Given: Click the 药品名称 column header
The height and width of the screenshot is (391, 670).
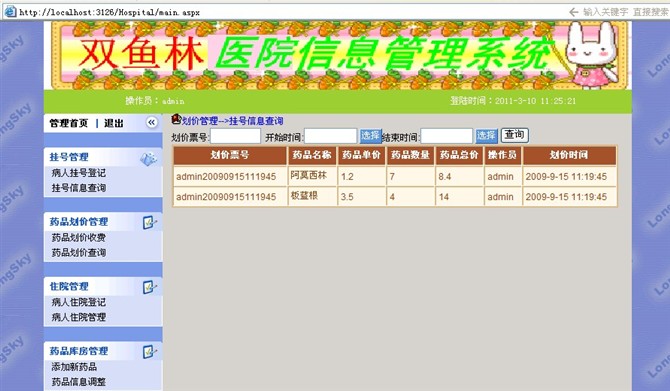Looking at the screenshot, I should 312,156.
